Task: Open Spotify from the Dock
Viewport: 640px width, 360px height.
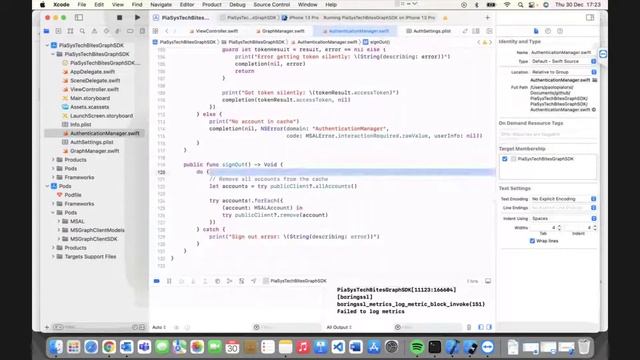Action: click(x=416, y=347)
